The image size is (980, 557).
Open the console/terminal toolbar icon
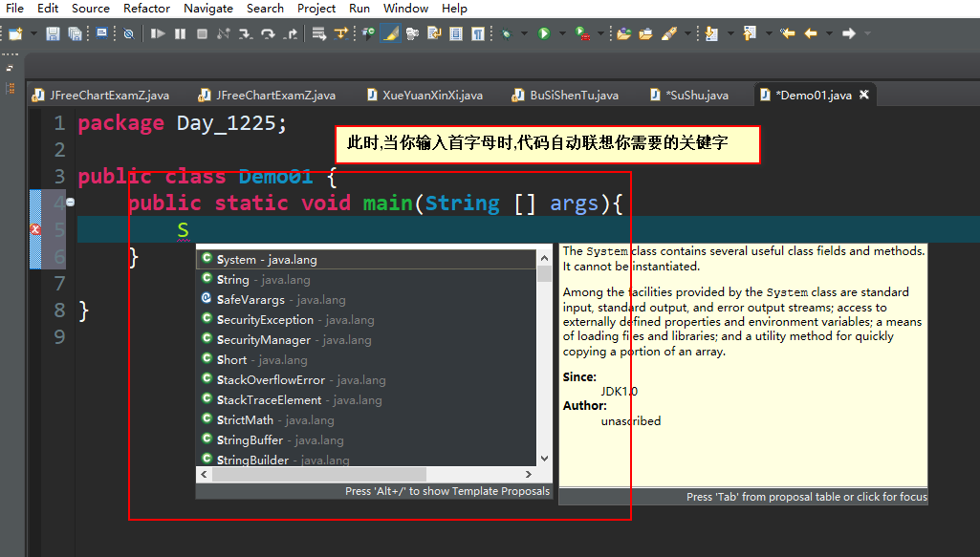pos(102,33)
